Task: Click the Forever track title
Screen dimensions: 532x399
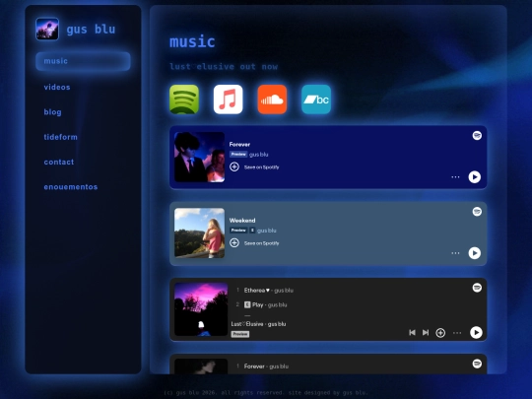Action: point(239,145)
